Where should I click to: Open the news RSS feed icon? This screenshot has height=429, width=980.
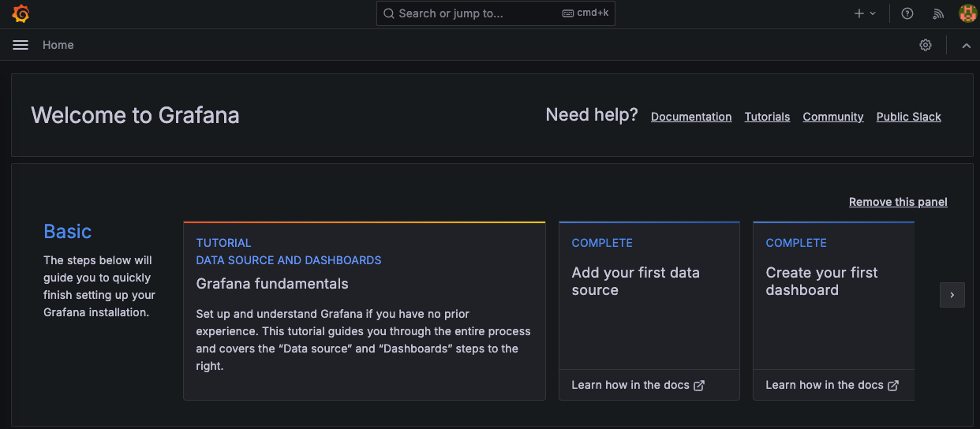tap(938, 13)
